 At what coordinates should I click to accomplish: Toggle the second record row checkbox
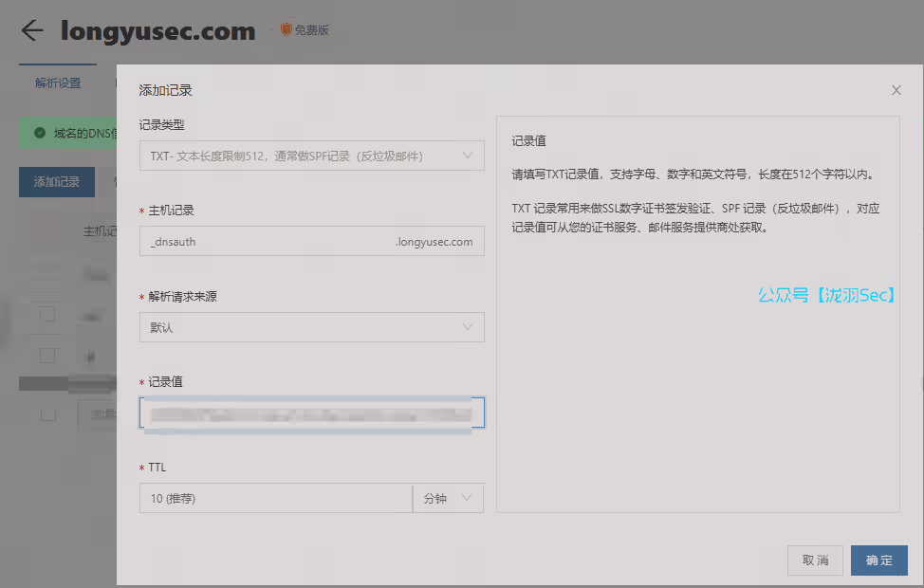pos(47,354)
